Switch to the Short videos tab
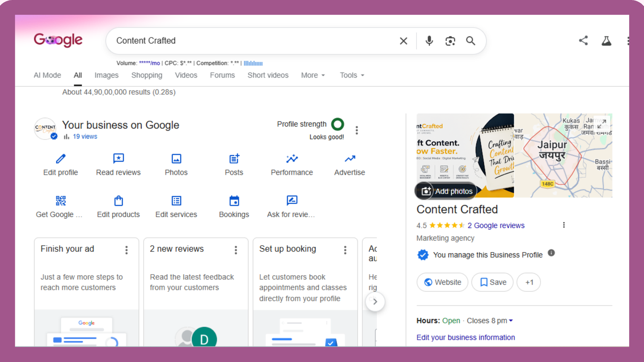Screen dimensions: 644x362 click(x=268, y=75)
